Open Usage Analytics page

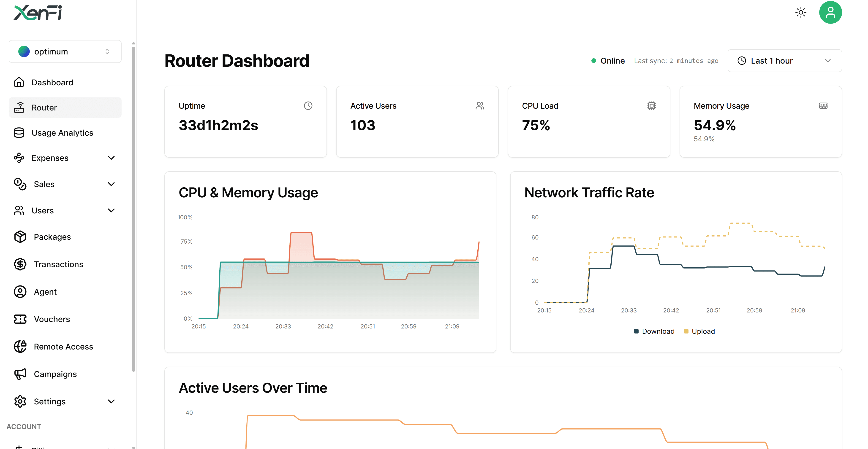click(x=65, y=133)
